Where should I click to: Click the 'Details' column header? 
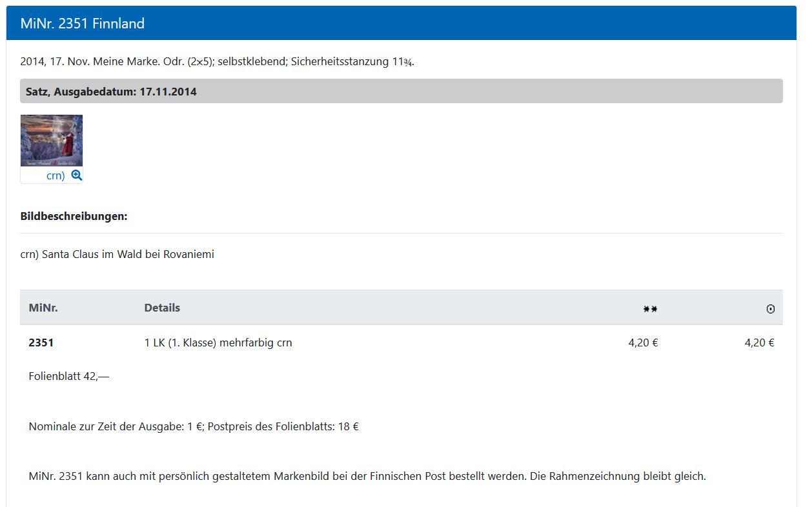(x=162, y=308)
